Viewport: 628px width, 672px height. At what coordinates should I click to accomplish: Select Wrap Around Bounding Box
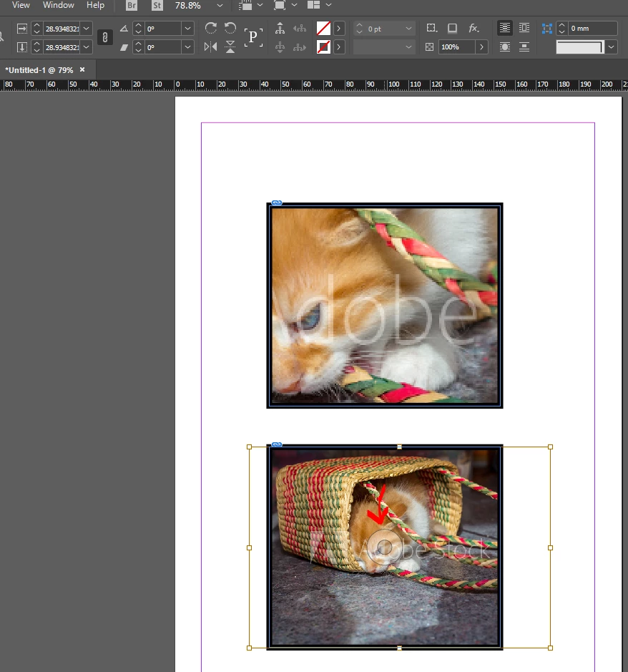coord(524,29)
